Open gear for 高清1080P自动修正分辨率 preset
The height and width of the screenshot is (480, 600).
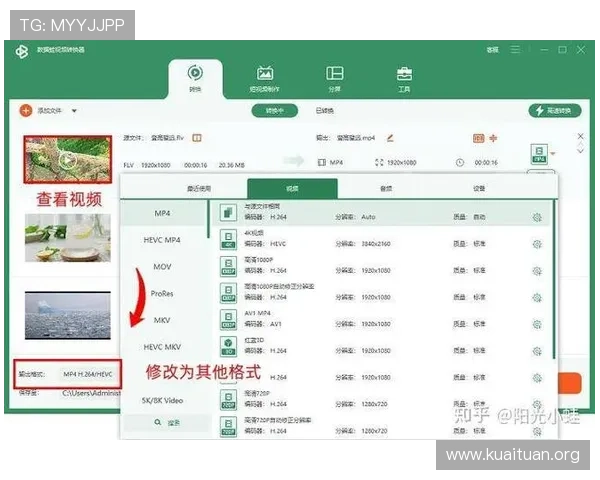(537, 298)
